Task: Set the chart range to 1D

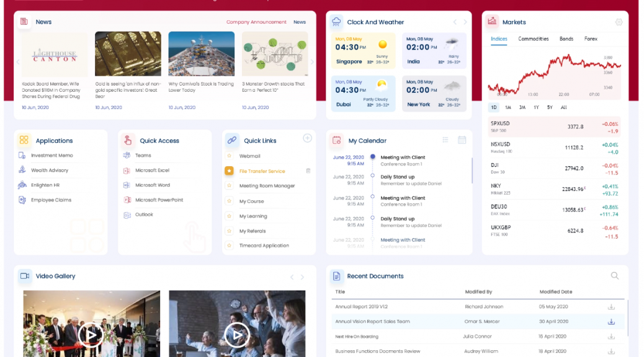Action: [x=494, y=107]
